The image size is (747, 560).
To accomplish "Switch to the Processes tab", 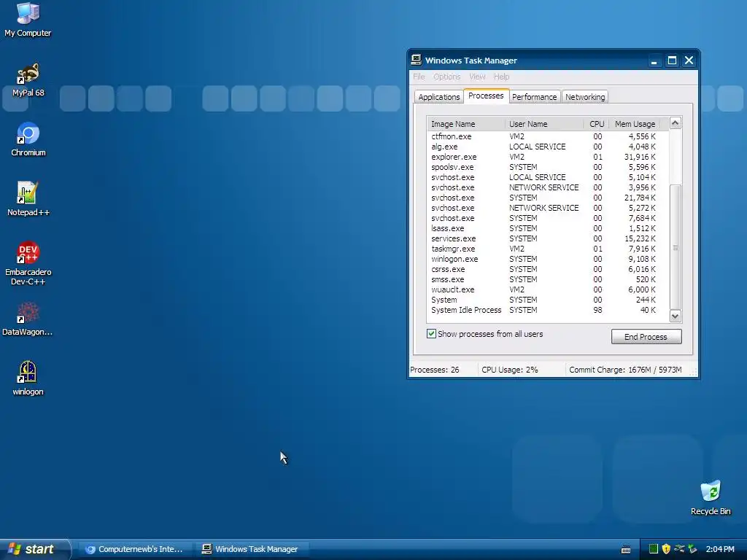I will pyautogui.click(x=486, y=96).
